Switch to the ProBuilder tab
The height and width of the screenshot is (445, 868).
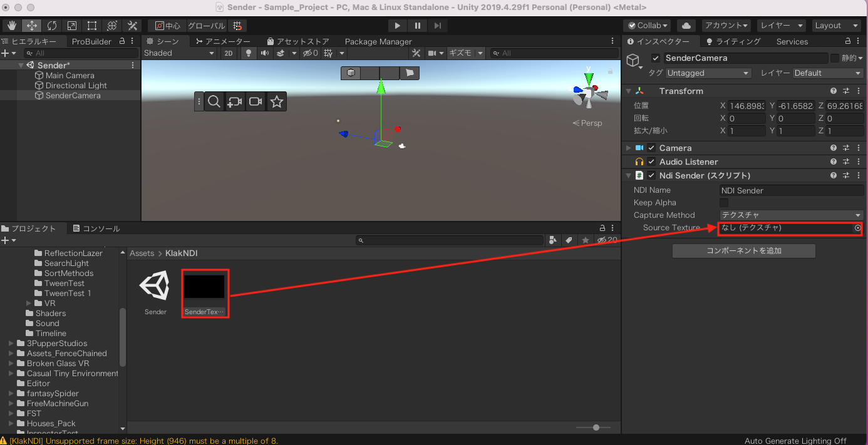pyautogui.click(x=91, y=42)
